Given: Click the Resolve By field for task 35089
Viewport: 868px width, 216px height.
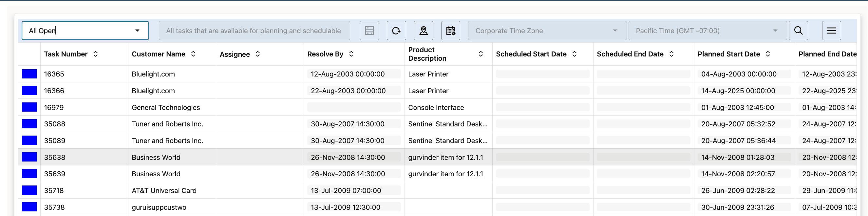Looking at the screenshot, I should 353,141.
